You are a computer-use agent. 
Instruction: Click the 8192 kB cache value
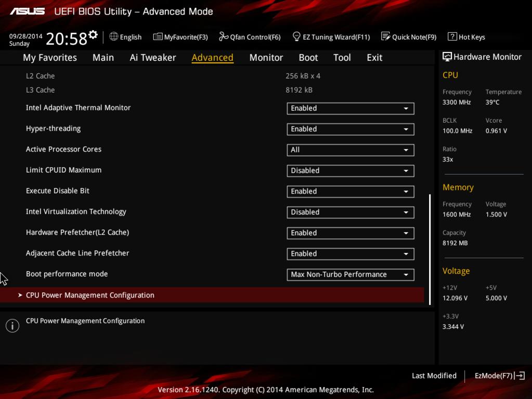[299, 90]
